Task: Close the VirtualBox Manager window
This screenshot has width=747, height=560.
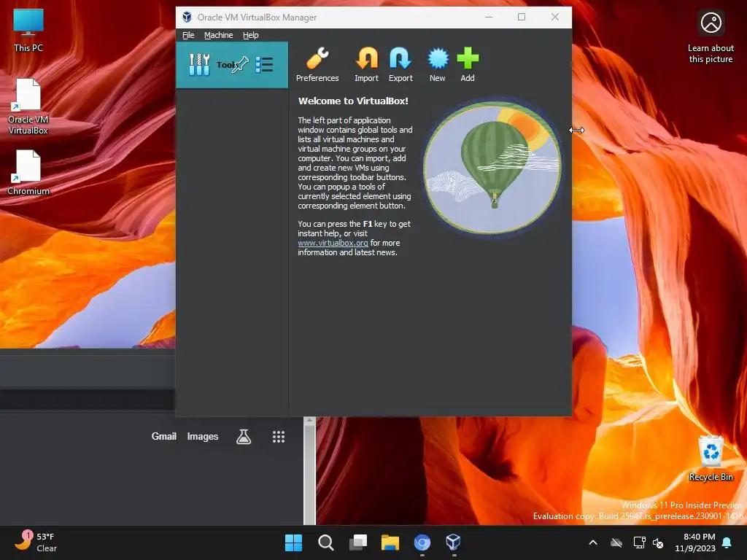Action: (x=555, y=17)
